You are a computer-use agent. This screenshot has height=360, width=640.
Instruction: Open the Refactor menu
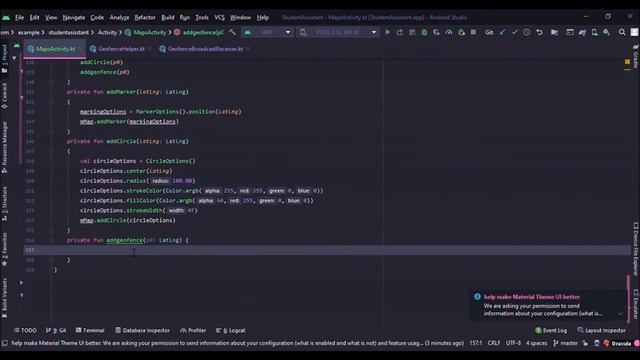coord(145,18)
